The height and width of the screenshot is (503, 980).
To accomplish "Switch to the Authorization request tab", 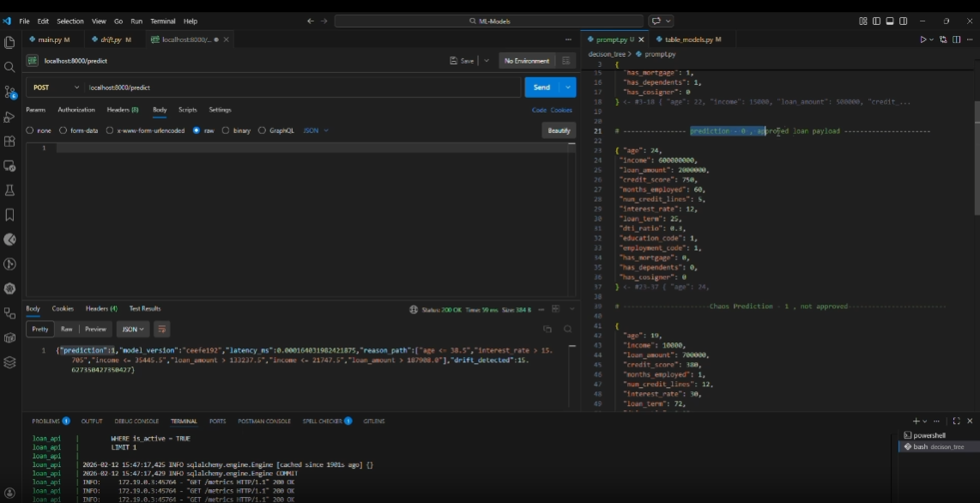I will (x=76, y=110).
